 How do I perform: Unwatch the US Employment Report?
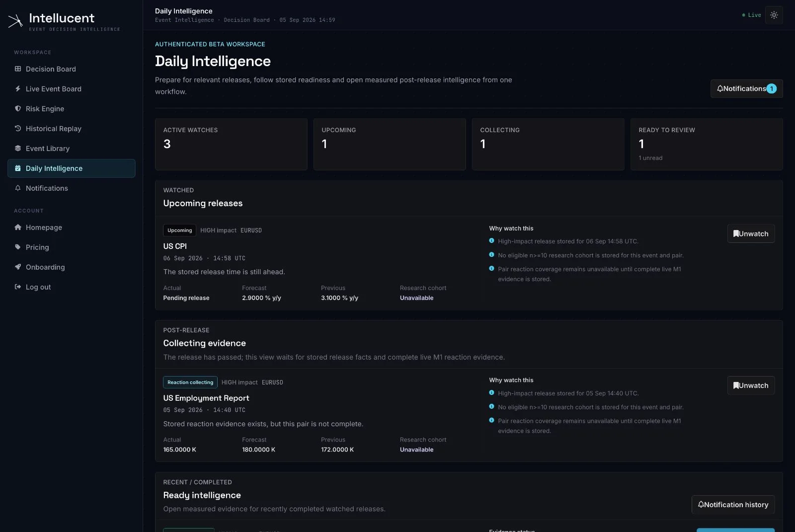[x=751, y=385]
